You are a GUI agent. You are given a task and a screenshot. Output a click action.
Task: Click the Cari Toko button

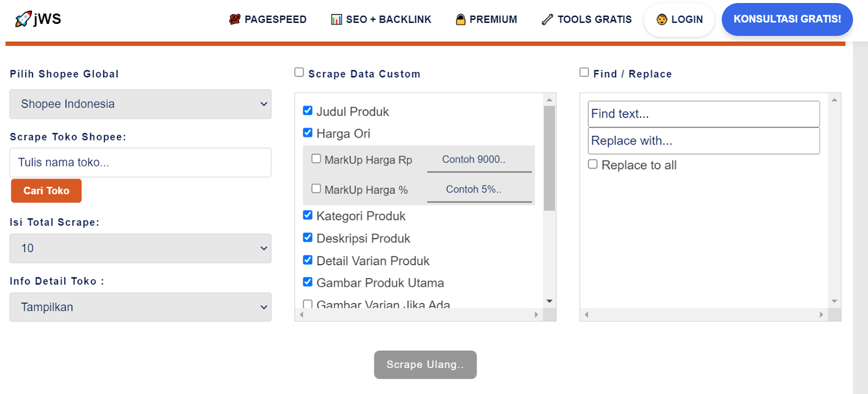pos(46,191)
